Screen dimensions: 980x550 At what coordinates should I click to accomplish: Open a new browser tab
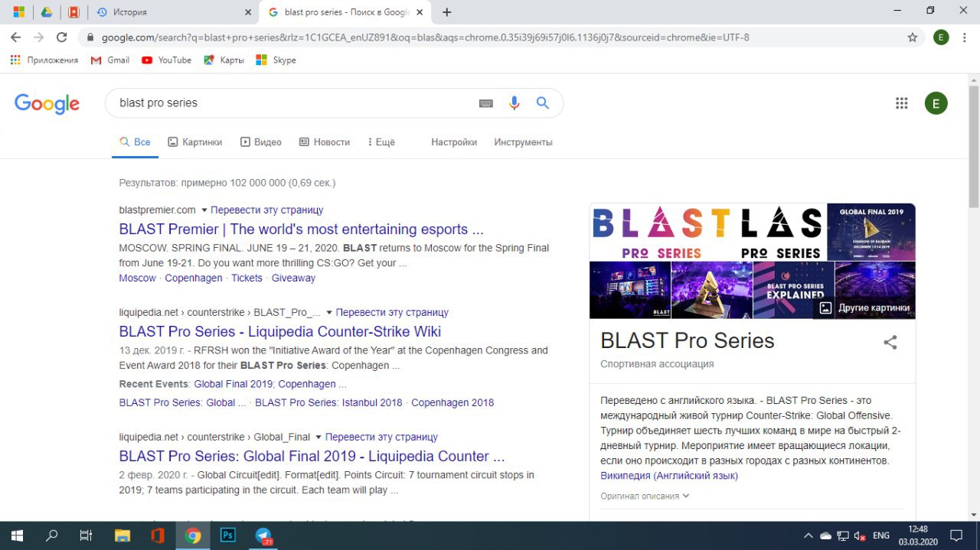[447, 12]
